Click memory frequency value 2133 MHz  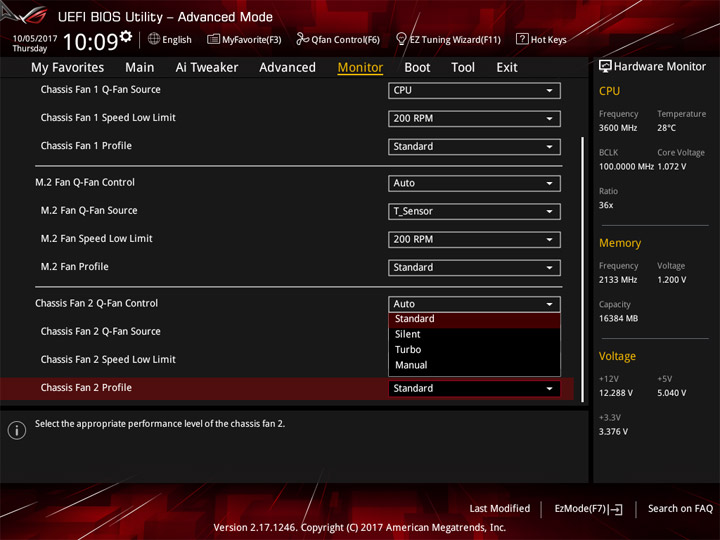[618, 280]
